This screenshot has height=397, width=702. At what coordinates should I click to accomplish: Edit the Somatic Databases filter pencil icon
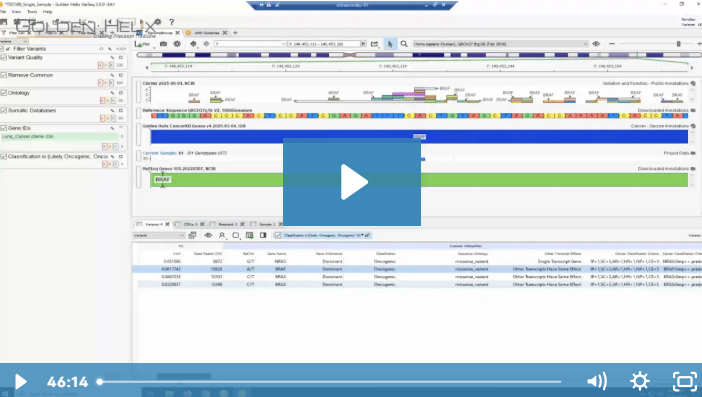tap(112, 111)
